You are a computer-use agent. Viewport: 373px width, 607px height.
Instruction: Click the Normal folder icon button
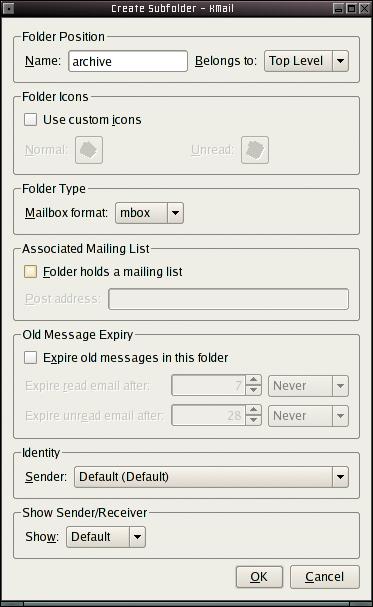[89, 150]
